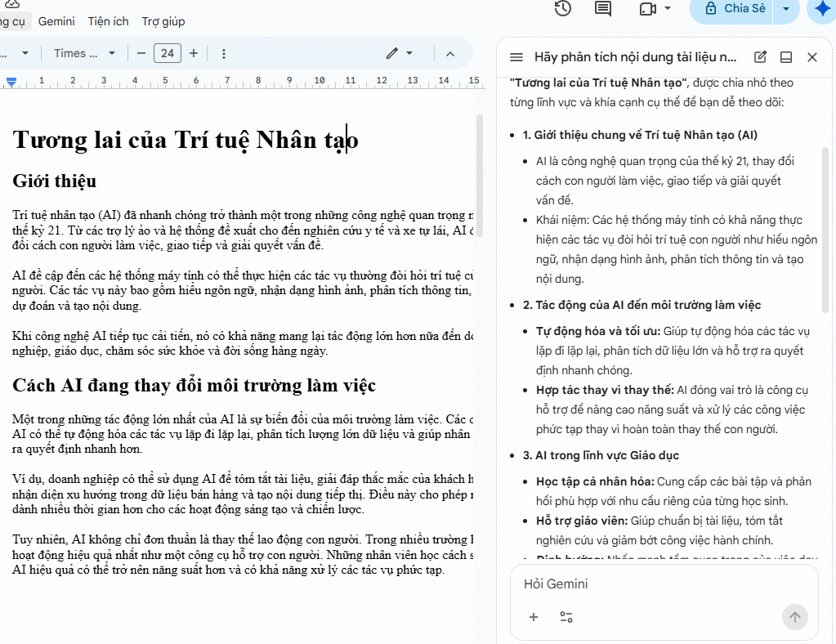Click the paragraph starting 'Khi công nghệ AI tiếp tục'
836x644 pixels.
243,343
